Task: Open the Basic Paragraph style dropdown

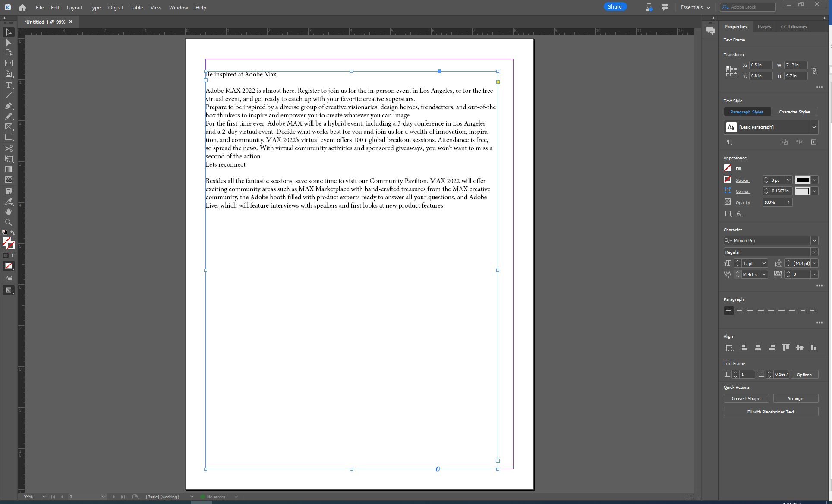Action: tap(814, 127)
